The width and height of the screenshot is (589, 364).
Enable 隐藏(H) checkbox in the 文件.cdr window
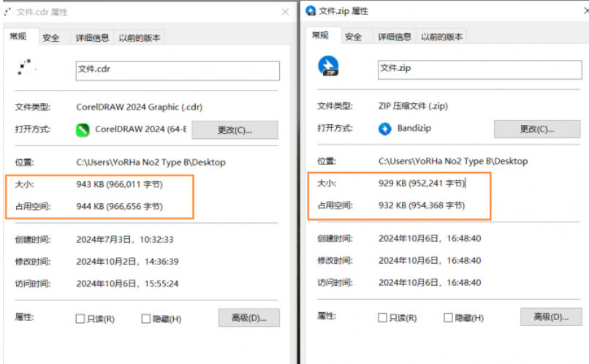coord(145,319)
